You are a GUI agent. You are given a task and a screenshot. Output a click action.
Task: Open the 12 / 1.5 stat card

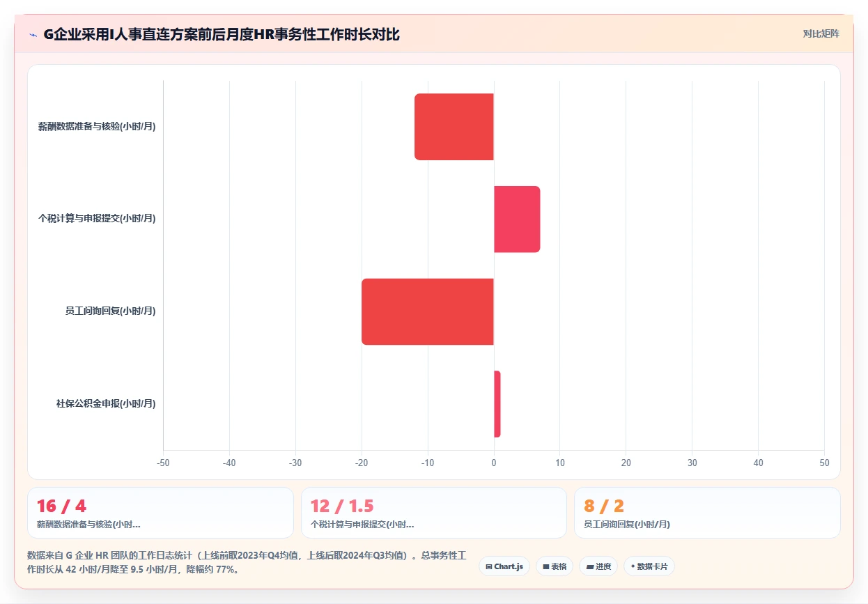(x=434, y=513)
